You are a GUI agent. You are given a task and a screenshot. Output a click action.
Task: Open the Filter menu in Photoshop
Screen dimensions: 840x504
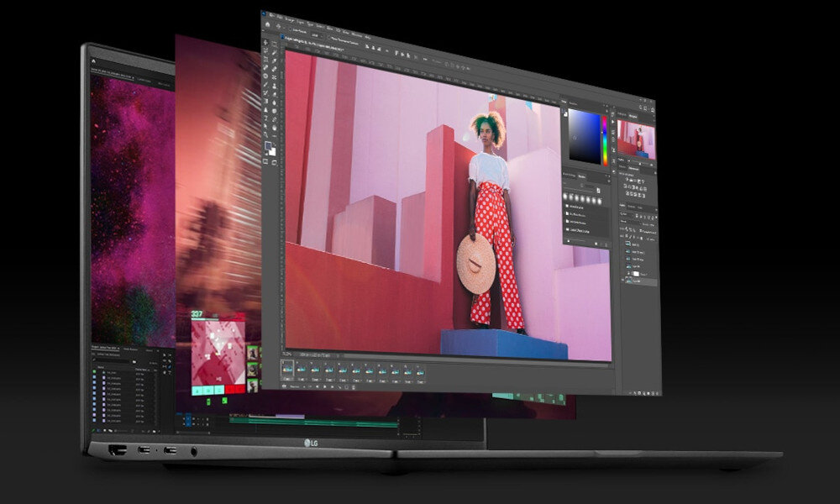(x=329, y=29)
